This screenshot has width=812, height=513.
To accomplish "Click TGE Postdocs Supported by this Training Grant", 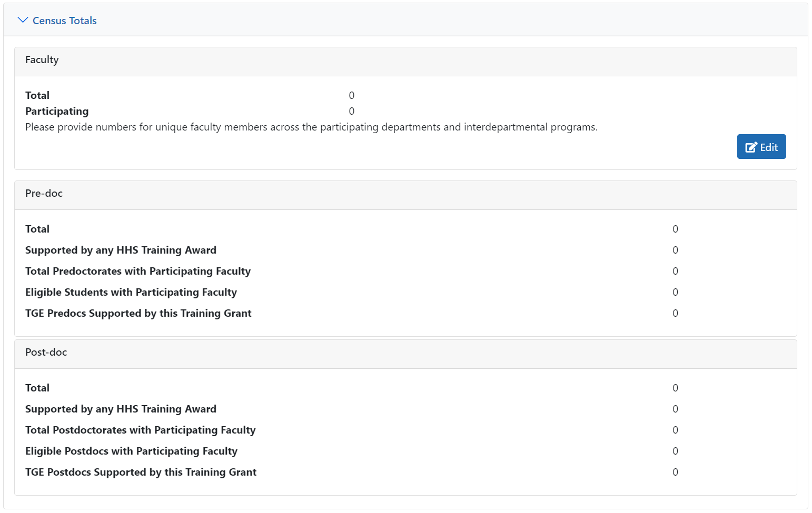I will point(141,472).
